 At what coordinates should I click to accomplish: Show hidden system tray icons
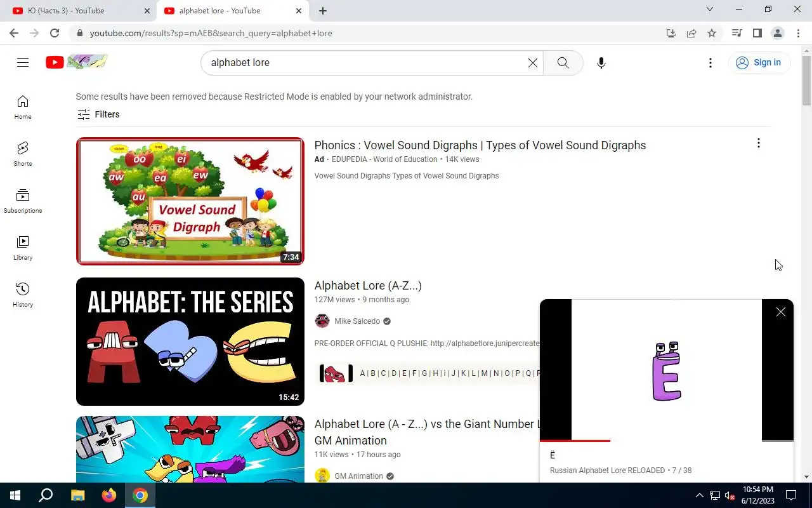(700, 495)
